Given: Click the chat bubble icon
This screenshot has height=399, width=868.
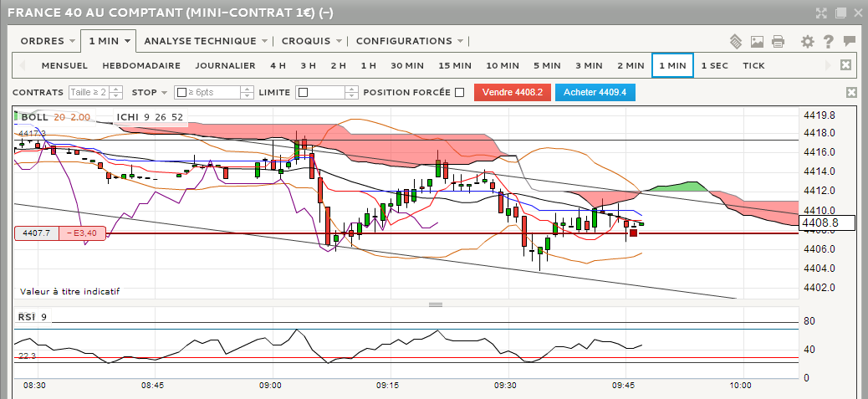Looking at the screenshot, I should (x=850, y=41).
